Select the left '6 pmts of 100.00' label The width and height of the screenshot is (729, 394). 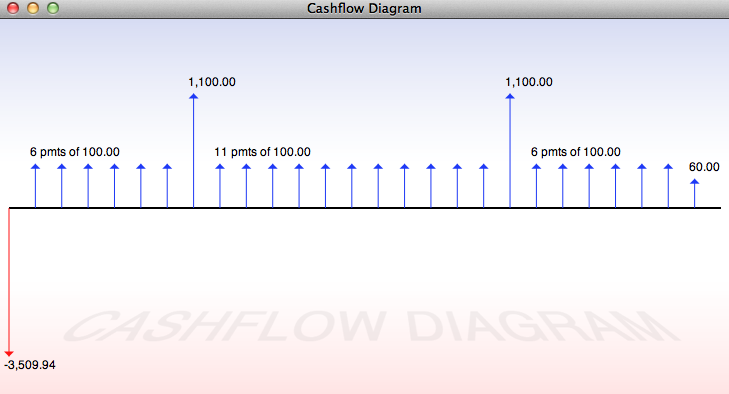pos(75,152)
